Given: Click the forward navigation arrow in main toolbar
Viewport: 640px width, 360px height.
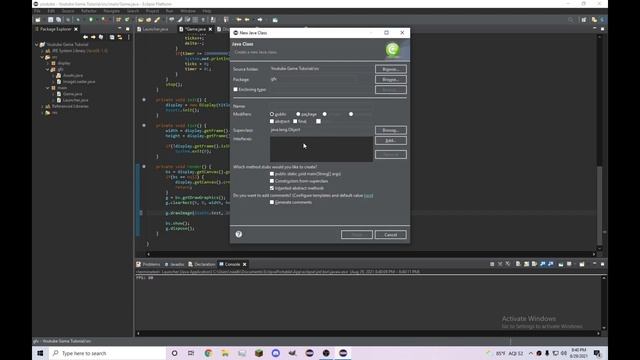Looking at the screenshot, I should (260, 20).
